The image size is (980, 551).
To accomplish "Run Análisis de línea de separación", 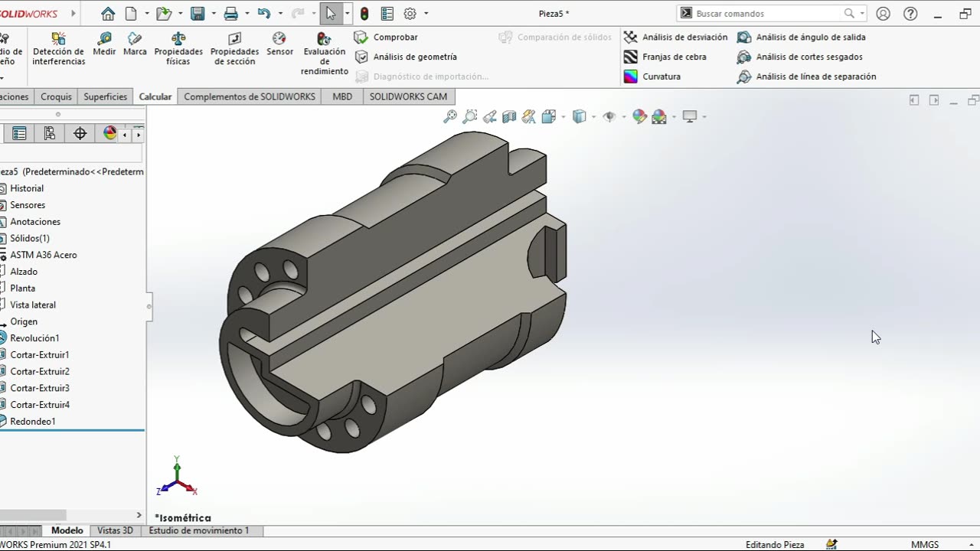I will click(806, 77).
